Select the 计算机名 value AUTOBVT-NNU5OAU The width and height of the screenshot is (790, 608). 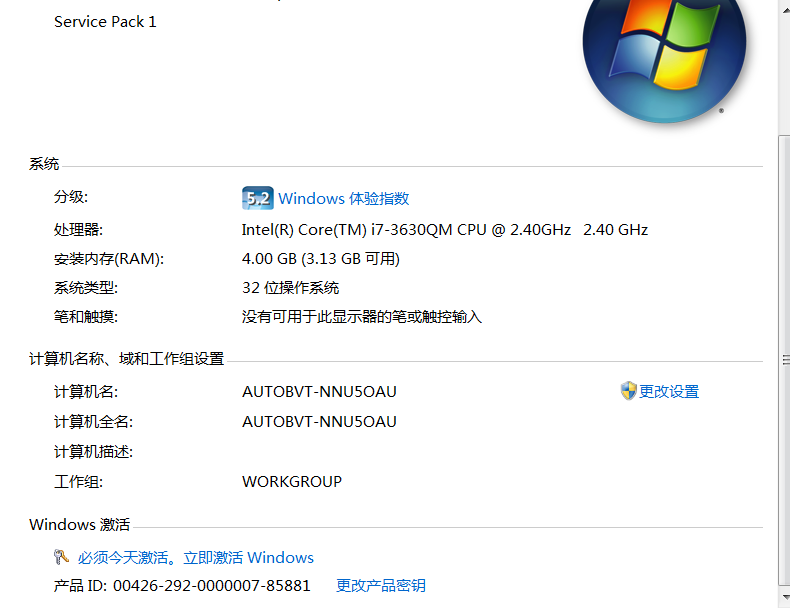(x=319, y=391)
